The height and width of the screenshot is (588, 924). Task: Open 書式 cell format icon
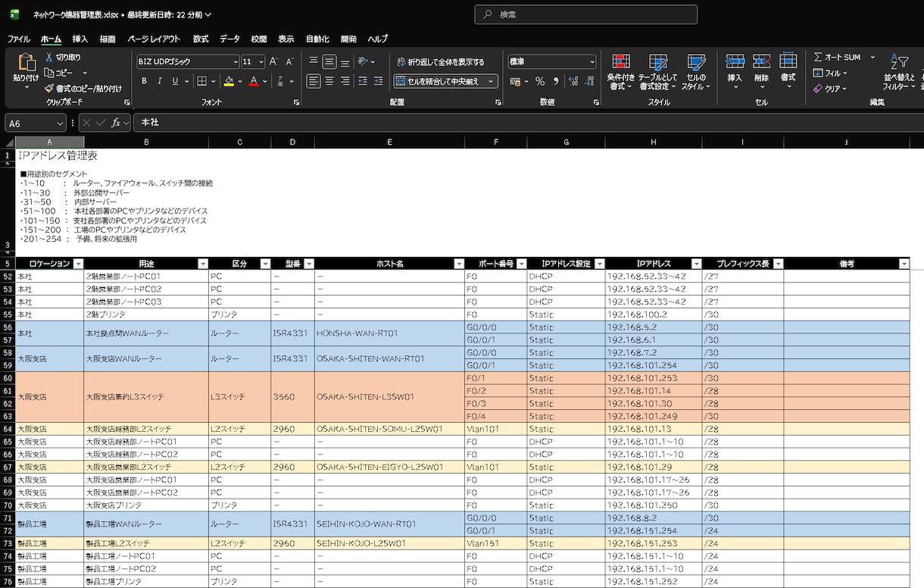click(788, 62)
